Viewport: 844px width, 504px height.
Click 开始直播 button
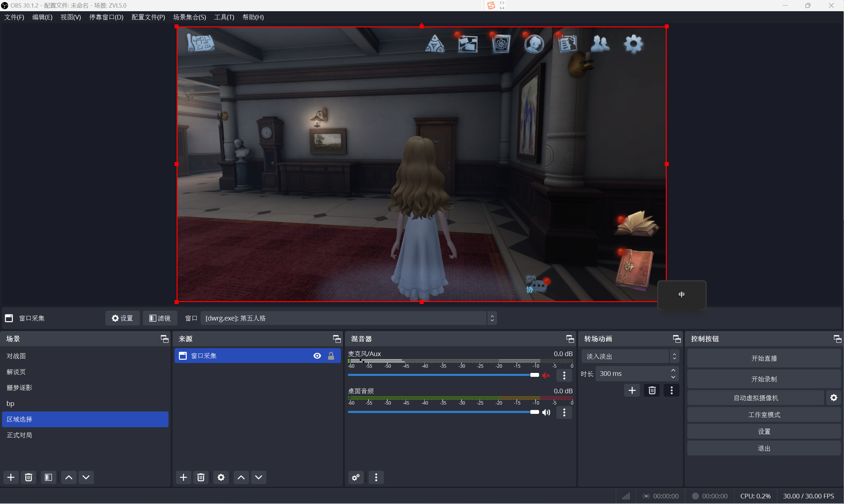(764, 358)
